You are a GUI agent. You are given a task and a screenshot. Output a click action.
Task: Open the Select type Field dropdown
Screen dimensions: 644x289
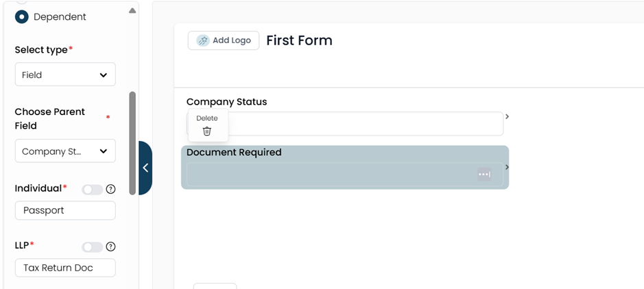pos(65,75)
